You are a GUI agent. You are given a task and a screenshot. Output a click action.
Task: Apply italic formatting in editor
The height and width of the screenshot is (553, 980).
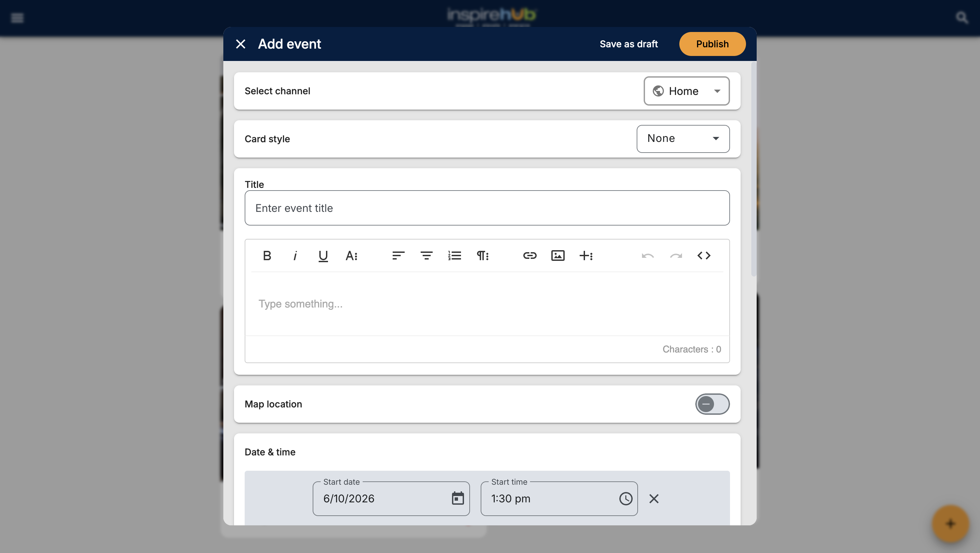click(x=295, y=256)
